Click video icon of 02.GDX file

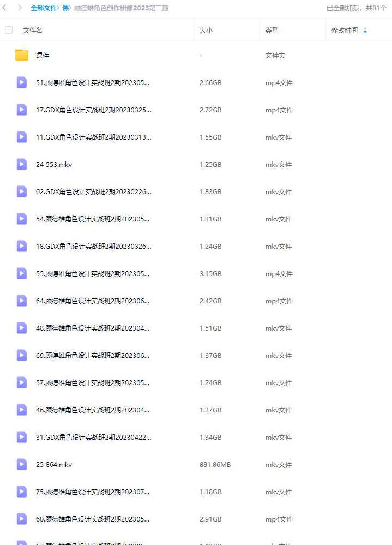21,191
